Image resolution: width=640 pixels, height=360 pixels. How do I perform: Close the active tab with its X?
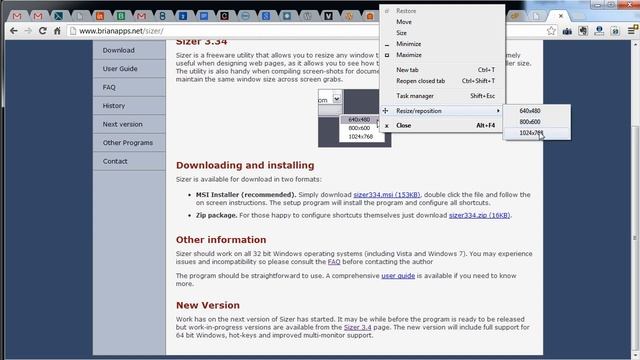561,16
